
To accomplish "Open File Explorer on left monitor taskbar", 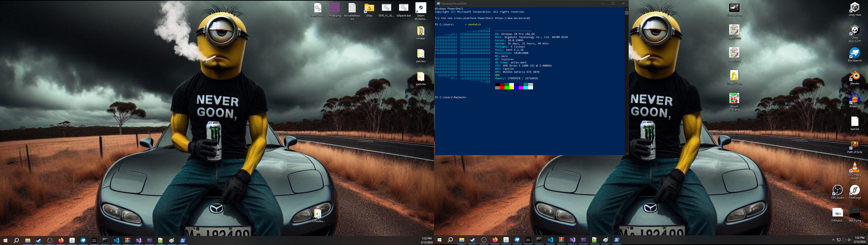I will pos(28,240).
